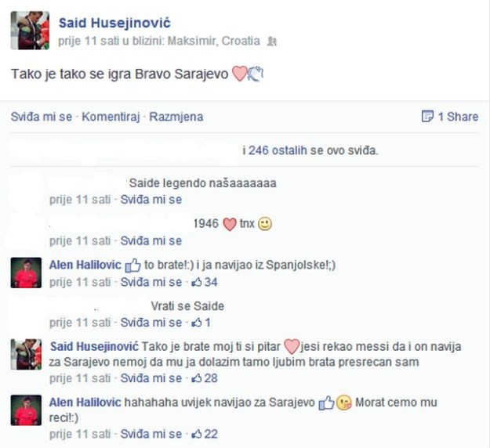Click Razmjena to share the post
Viewport: 490px width, 448px height.
point(176,117)
